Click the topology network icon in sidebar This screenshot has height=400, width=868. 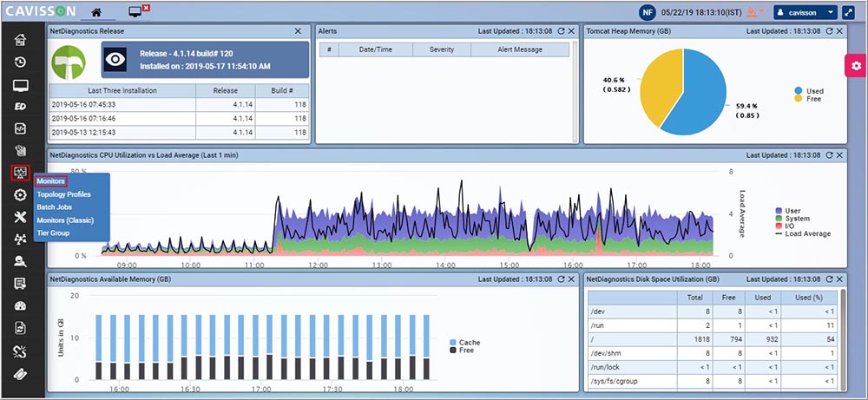(x=21, y=239)
